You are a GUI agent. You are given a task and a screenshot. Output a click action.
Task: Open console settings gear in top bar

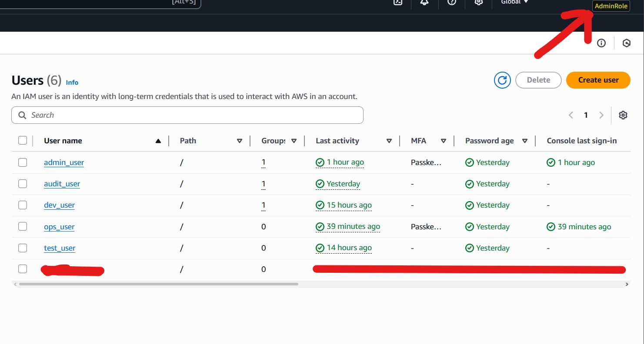(479, 2)
